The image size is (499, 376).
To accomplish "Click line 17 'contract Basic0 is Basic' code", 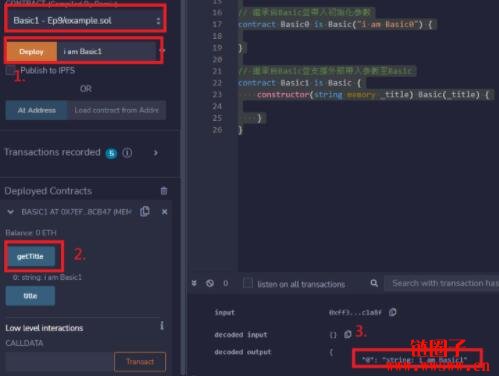I will (x=335, y=24).
